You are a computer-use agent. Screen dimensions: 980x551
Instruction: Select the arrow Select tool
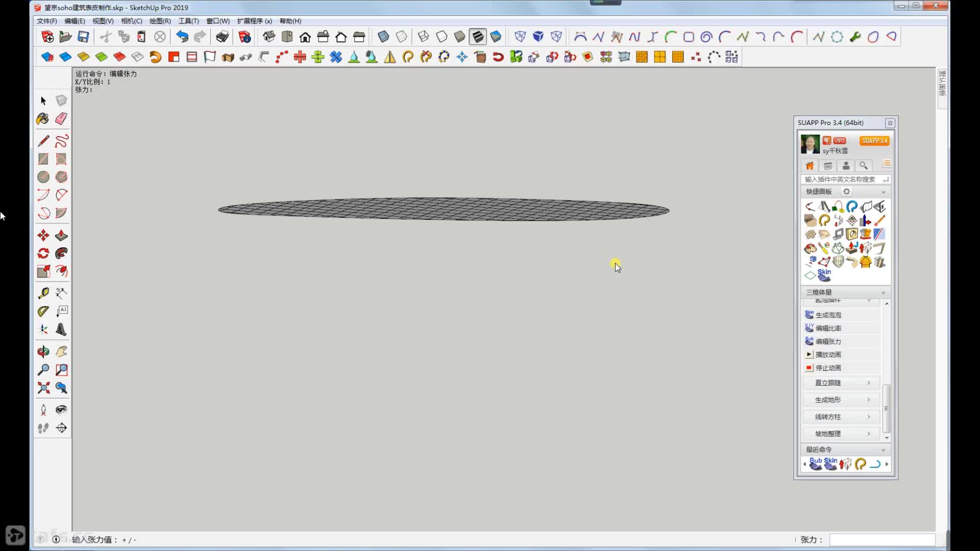[43, 101]
